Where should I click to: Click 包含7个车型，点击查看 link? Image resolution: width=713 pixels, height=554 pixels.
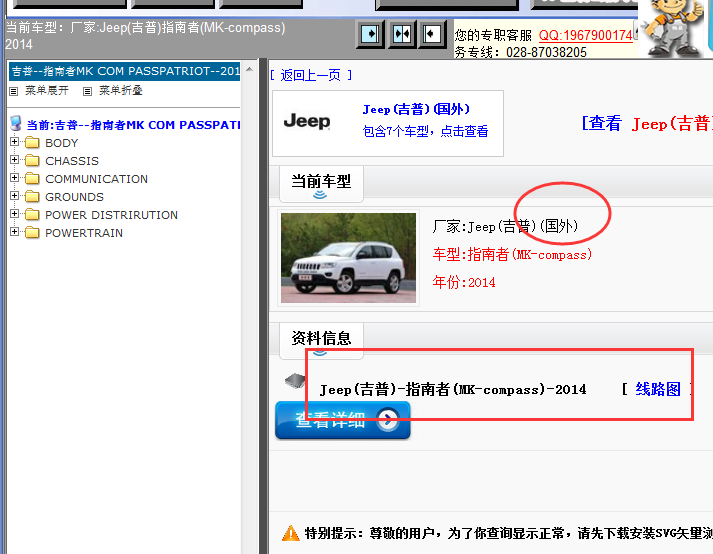[x=425, y=131]
